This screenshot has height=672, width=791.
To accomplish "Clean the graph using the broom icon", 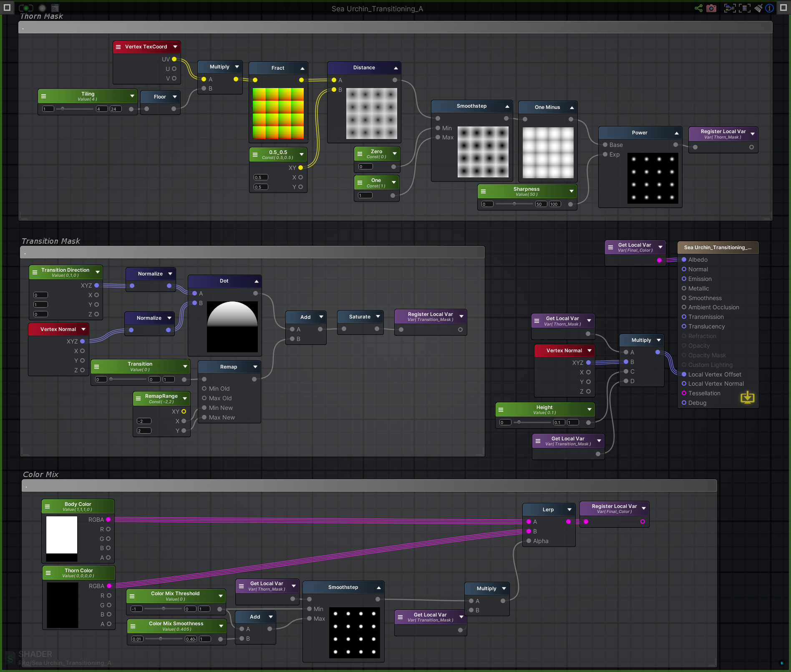I will [x=758, y=8].
